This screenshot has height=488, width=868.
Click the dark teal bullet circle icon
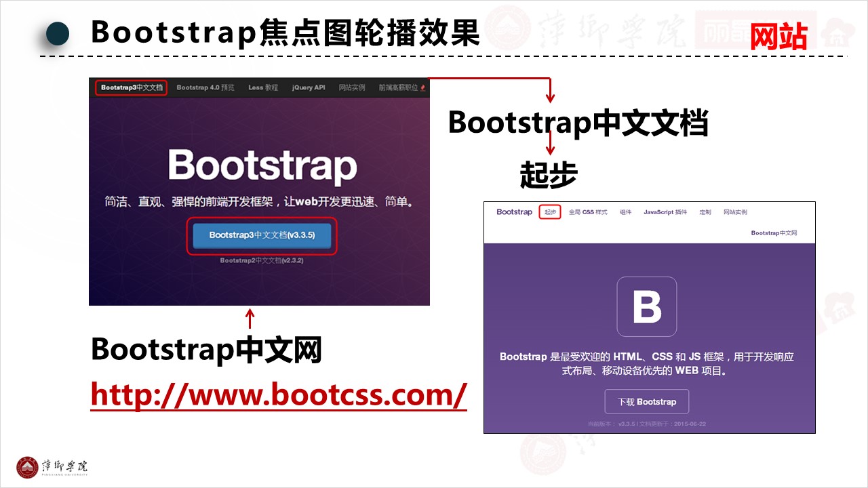(x=58, y=33)
